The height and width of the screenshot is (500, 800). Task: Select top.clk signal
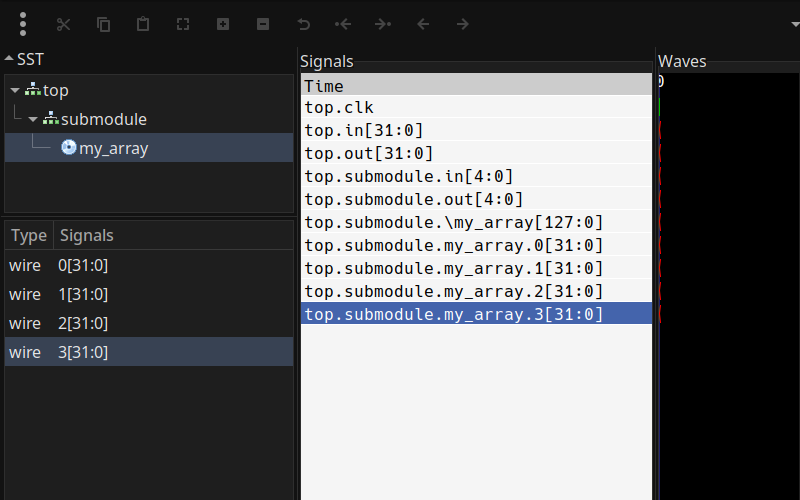coord(477,107)
